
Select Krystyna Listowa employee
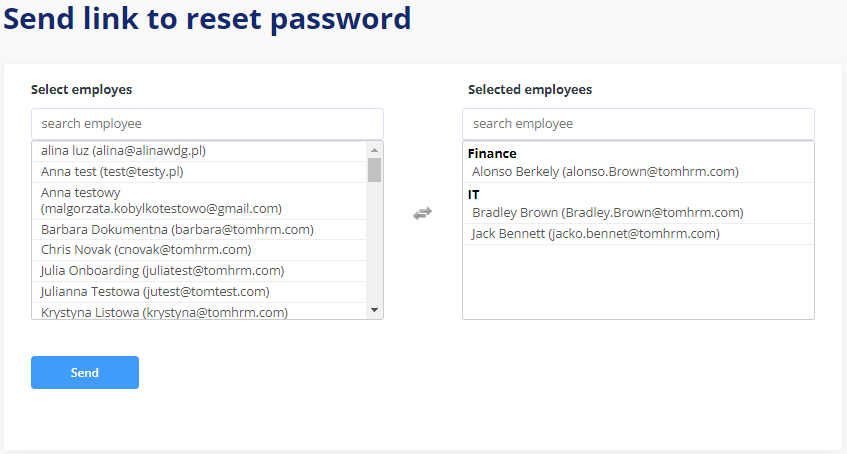tap(199, 312)
